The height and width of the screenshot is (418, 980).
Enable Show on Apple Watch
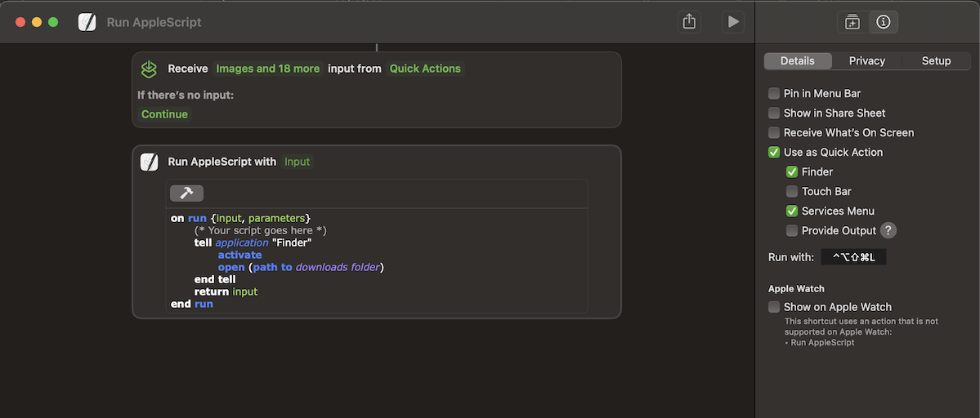coord(774,307)
